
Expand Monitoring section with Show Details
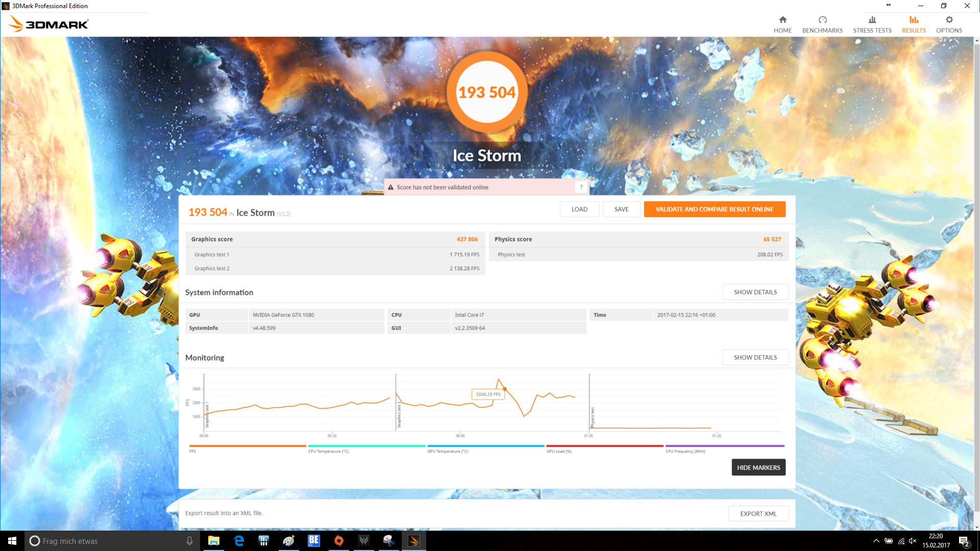click(x=755, y=358)
